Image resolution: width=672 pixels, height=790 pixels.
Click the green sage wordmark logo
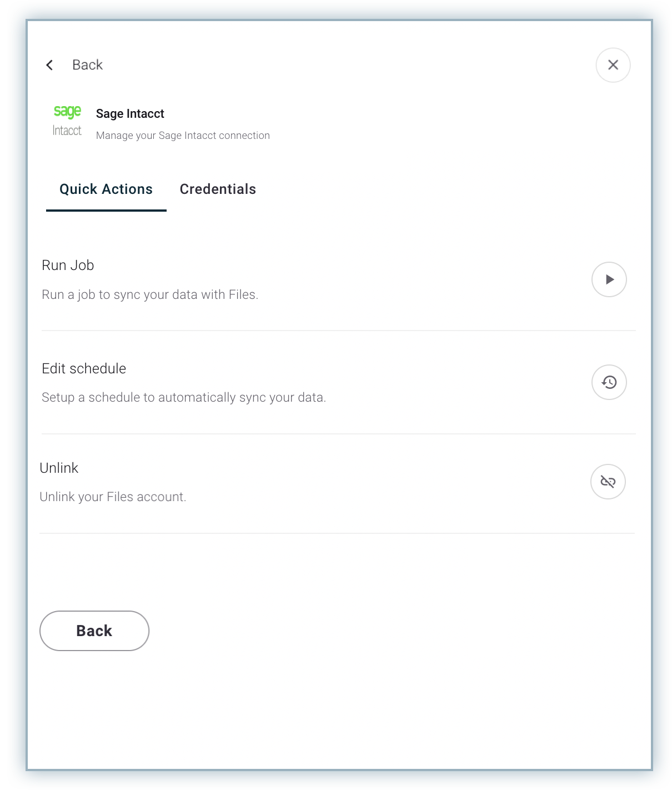coord(67,112)
